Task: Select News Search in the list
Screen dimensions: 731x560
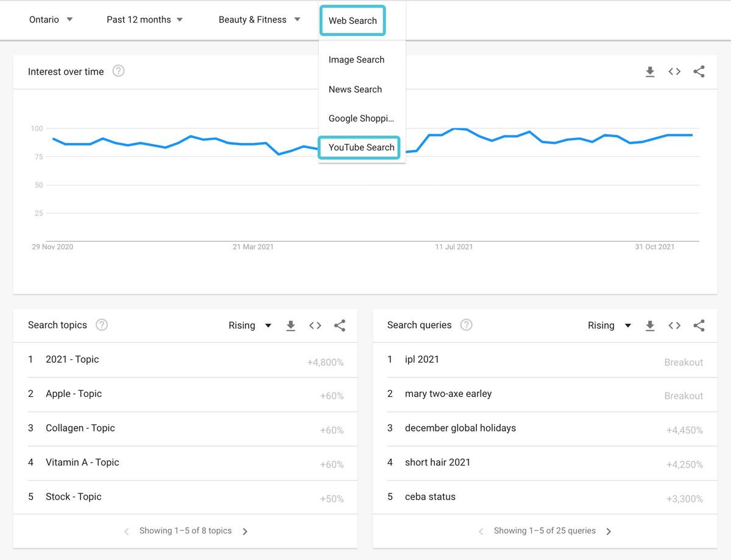Action: pyautogui.click(x=355, y=89)
